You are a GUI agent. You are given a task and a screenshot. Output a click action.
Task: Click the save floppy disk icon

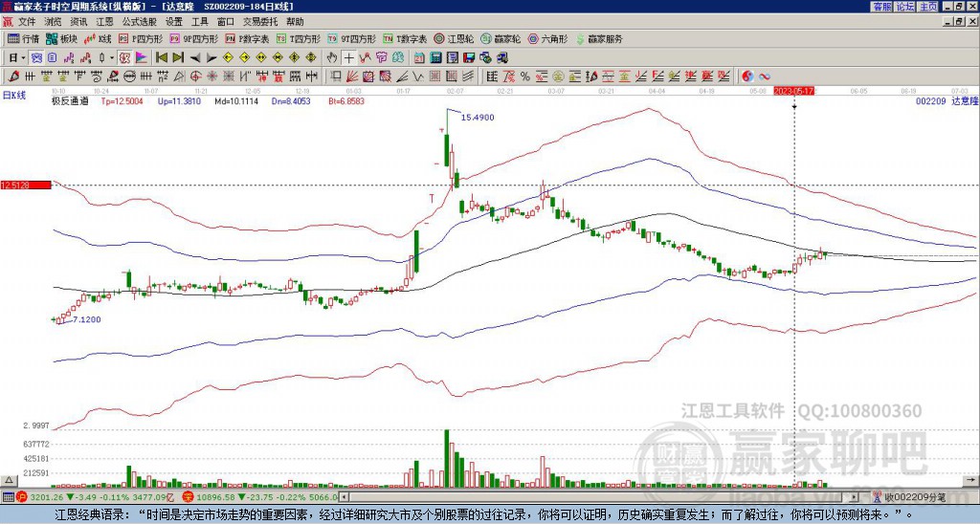(x=469, y=57)
